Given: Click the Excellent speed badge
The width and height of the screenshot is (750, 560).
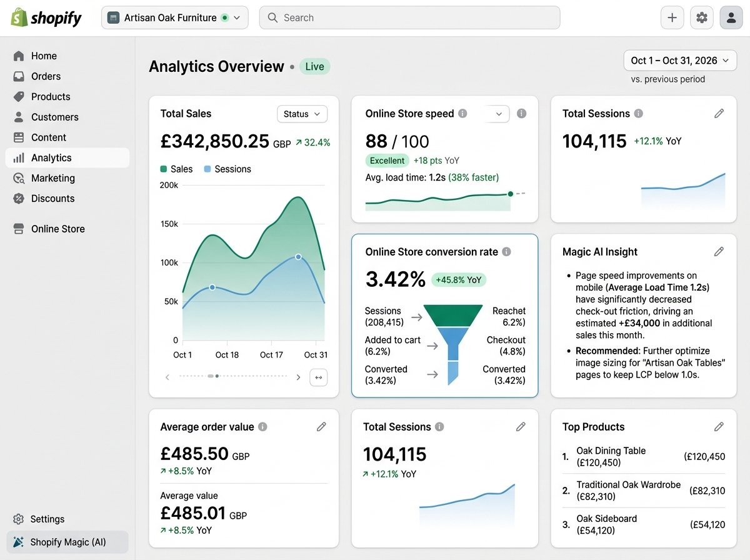Looking at the screenshot, I should (387, 161).
